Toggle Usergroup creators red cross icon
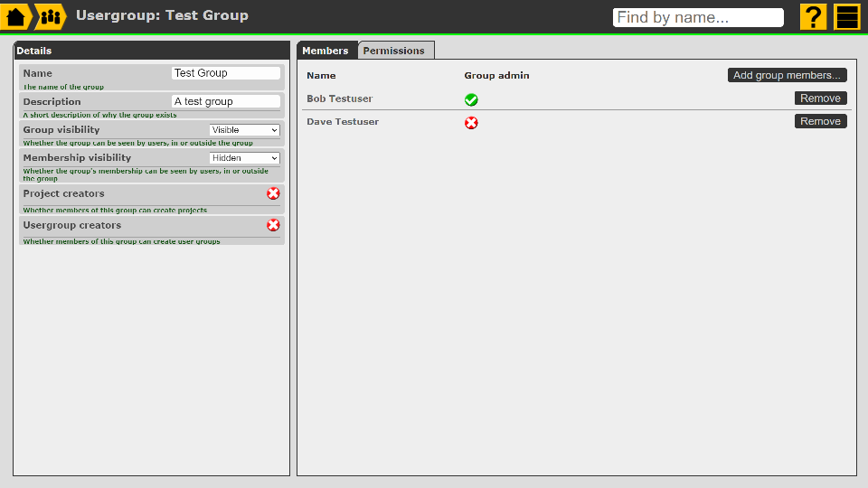The width and height of the screenshot is (868, 488). click(273, 225)
